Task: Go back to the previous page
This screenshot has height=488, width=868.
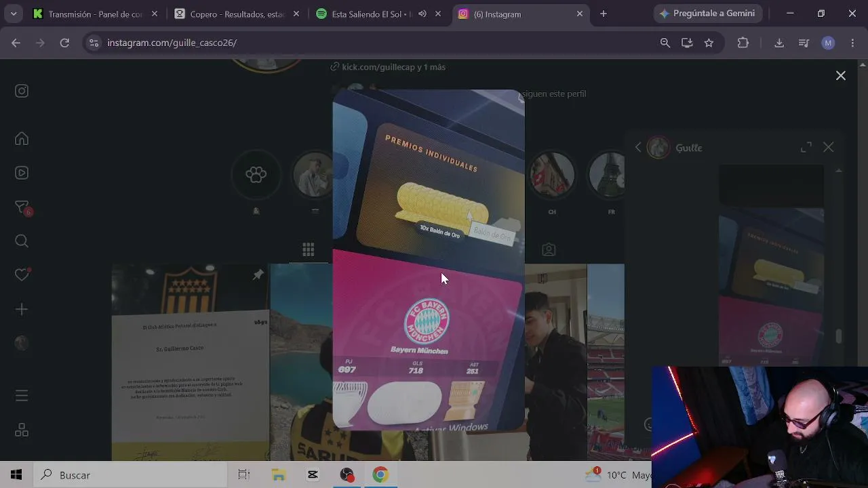Action: 16,43
